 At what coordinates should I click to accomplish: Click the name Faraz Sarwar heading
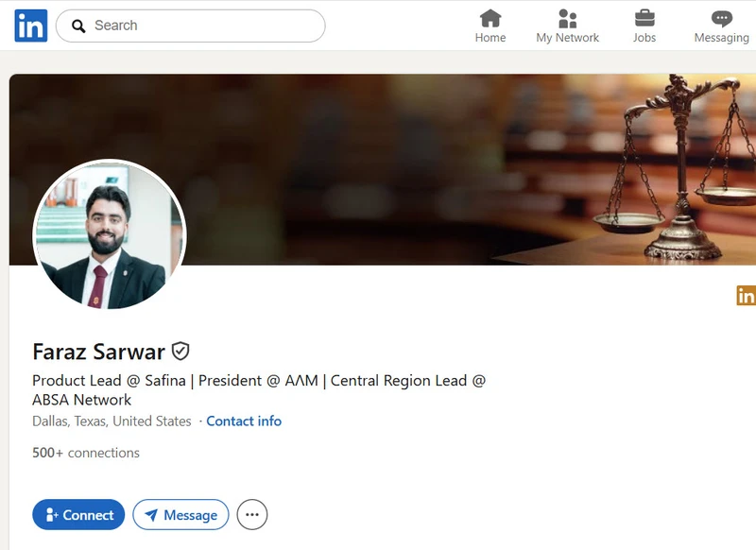(x=98, y=351)
